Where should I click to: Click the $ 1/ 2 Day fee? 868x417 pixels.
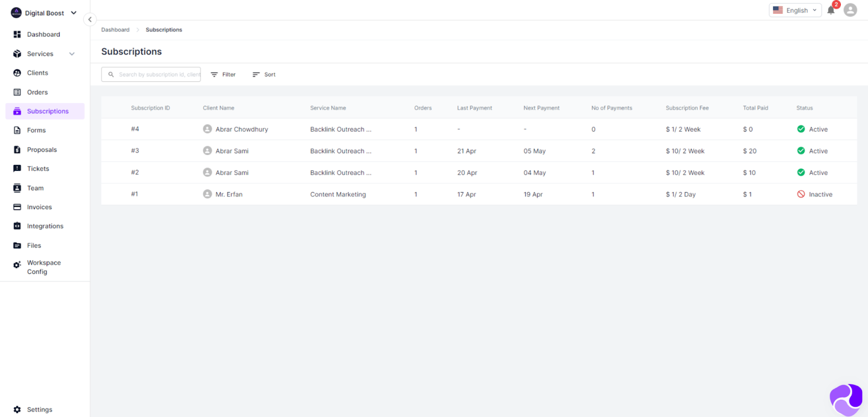coord(680,194)
